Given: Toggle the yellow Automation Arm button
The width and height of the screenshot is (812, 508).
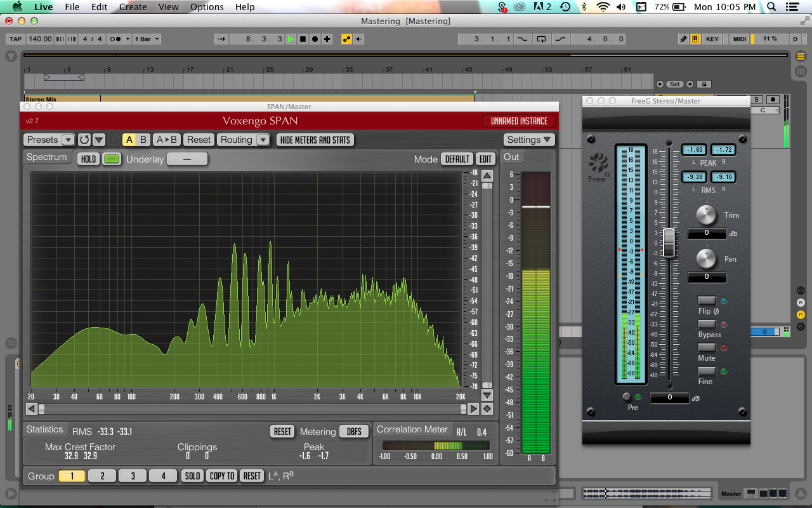Looking at the screenshot, I should 346,39.
